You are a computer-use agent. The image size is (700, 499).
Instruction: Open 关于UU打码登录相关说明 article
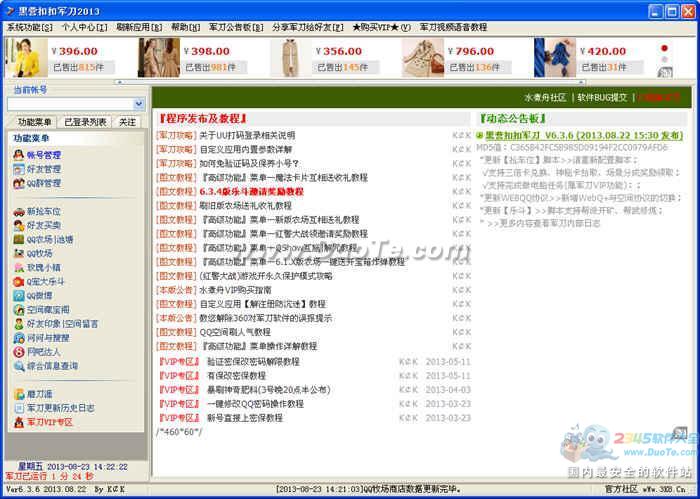click(x=247, y=135)
